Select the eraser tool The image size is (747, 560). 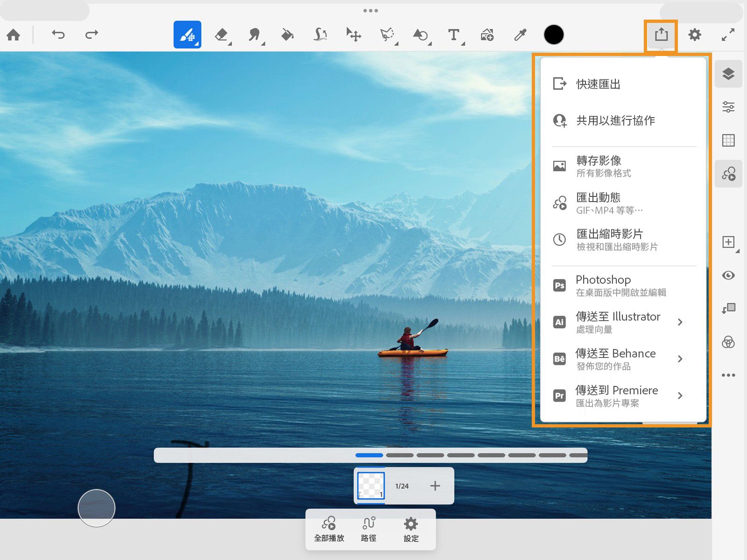click(221, 35)
